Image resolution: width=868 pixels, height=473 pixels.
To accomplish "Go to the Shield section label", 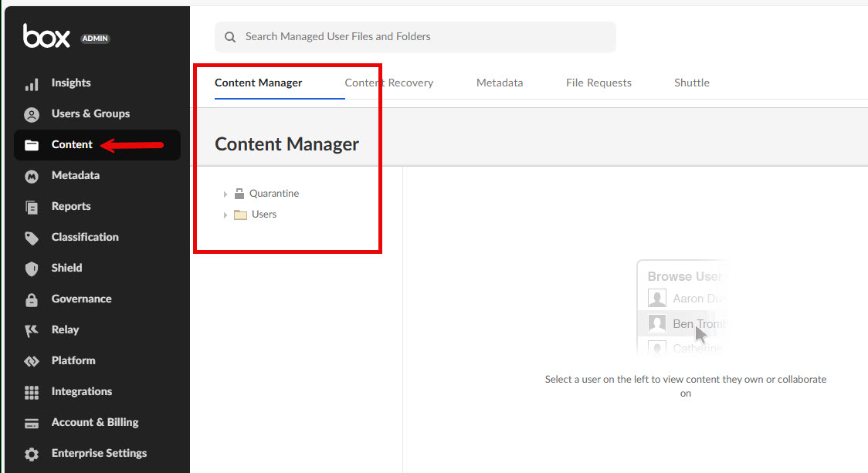I will point(67,269).
